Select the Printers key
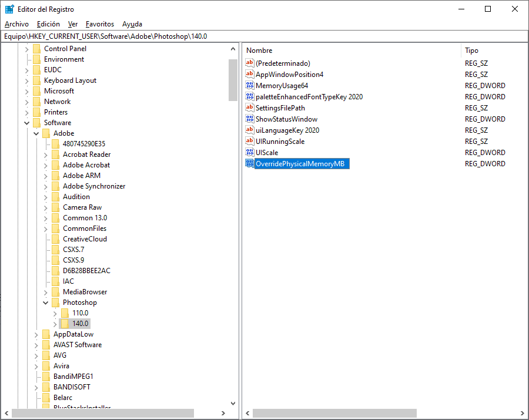529x420 pixels. 56,112
